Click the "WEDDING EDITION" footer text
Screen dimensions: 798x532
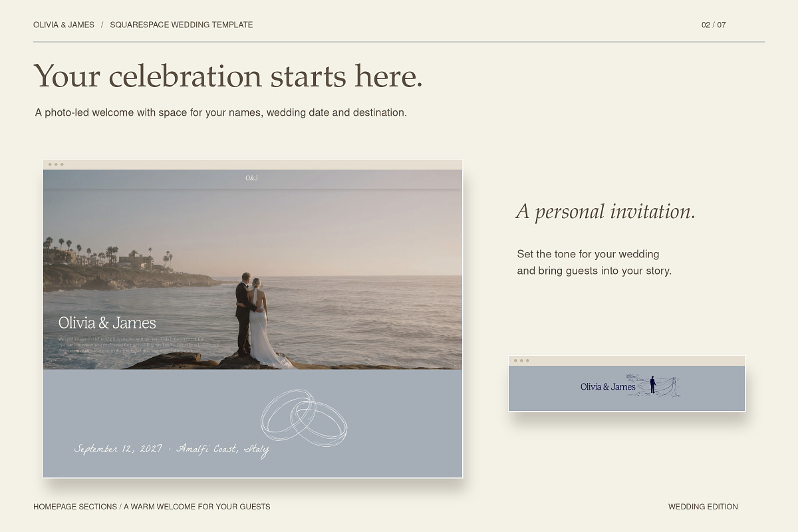703,507
